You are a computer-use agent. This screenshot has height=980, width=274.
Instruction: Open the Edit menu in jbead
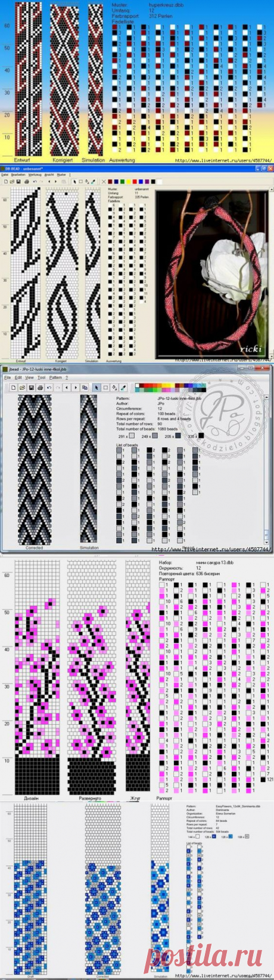pyautogui.click(x=17, y=378)
